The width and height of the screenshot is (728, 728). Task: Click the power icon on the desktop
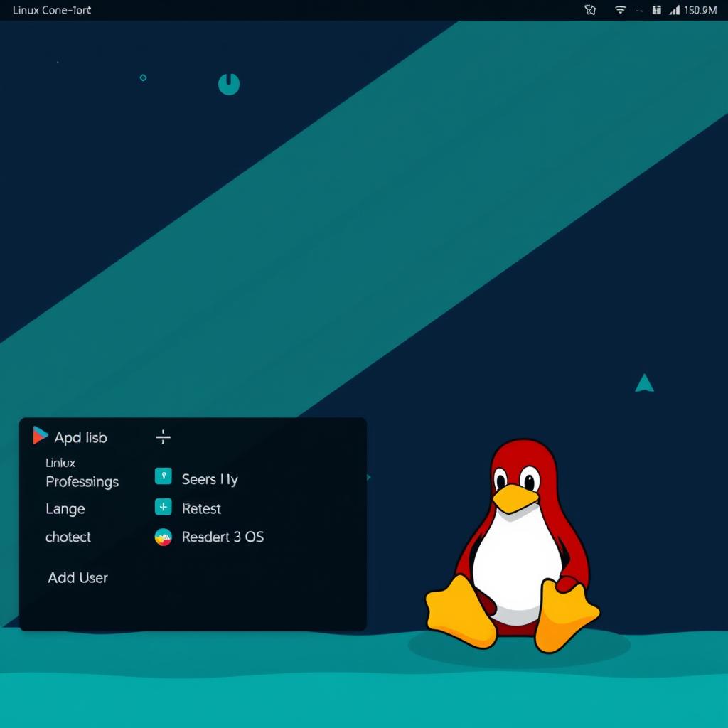tap(229, 84)
